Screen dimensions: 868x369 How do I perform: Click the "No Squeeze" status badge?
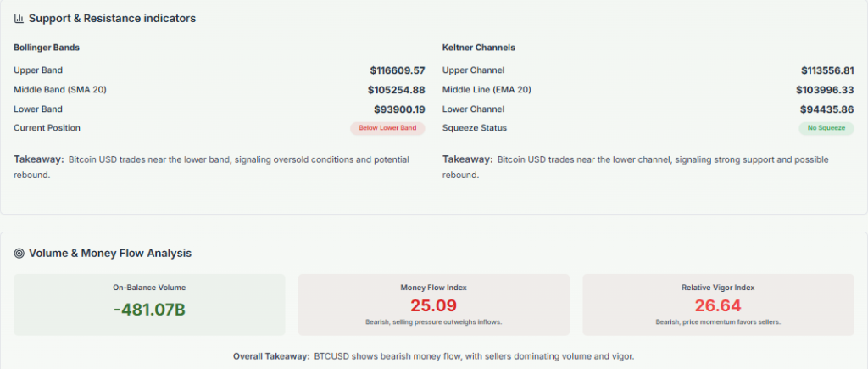click(826, 128)
